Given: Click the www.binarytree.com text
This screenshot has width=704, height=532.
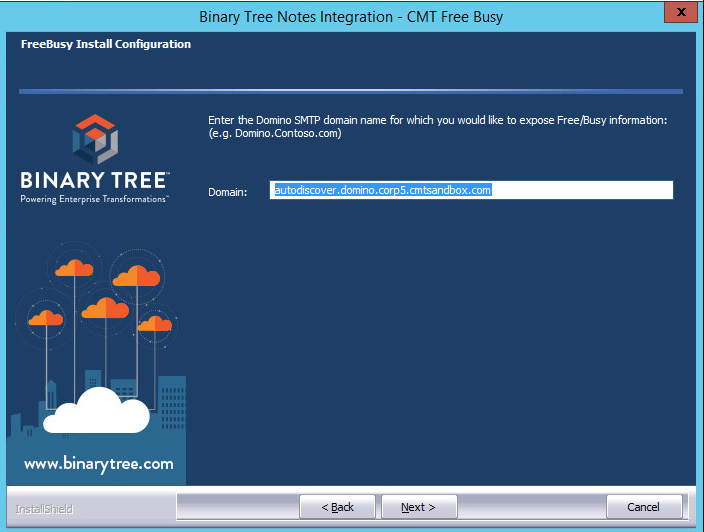Looking at the screenshot, I should click(x=99, y=463).
